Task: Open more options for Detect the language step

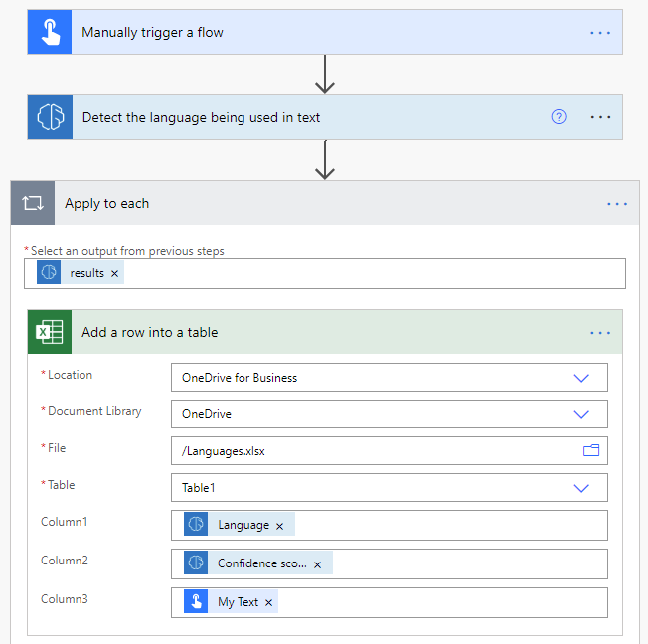Action: pyautogui.click(x=600, y=117)
